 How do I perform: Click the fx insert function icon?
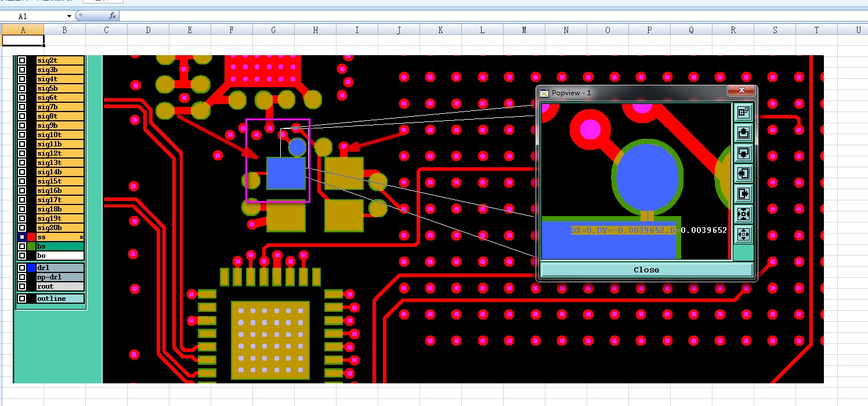pos(113,16)
